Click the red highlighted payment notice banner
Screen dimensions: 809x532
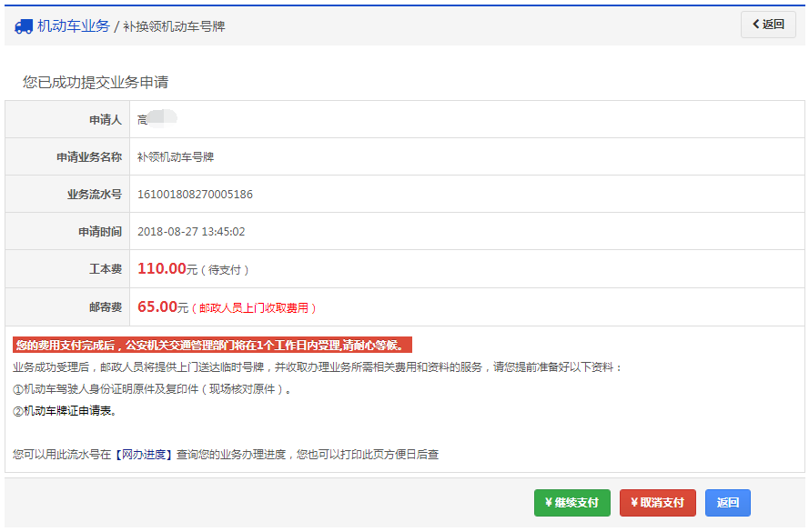click(214, 346)
